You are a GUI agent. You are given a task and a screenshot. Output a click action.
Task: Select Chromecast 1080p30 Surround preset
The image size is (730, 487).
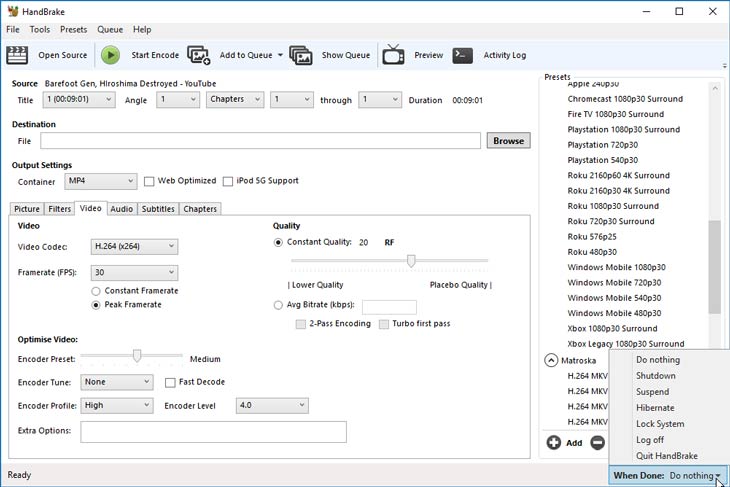click(x=625, y=99)
